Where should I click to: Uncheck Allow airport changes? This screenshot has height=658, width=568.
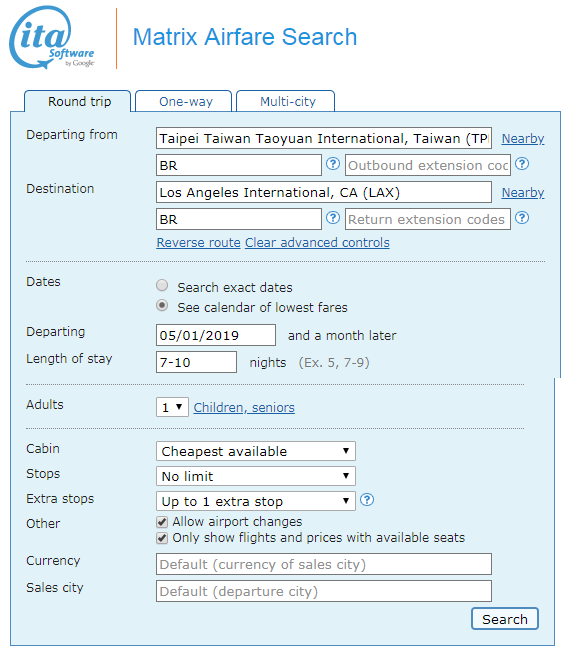click(162, 522)
